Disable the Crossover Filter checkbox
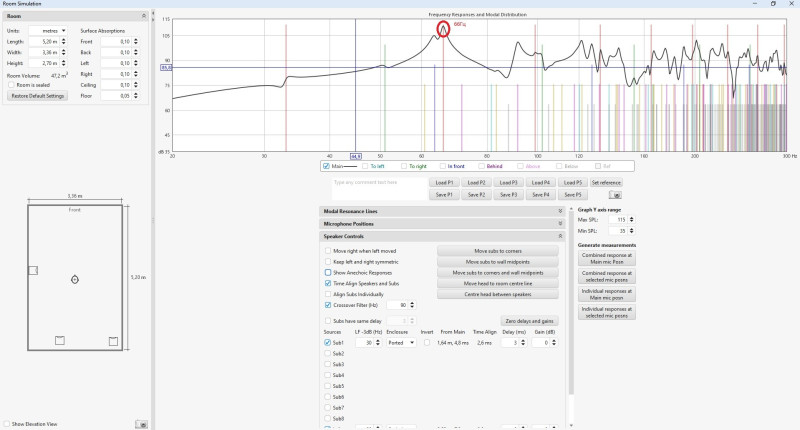This screenshot has height=430, width=800. [328, 305]
